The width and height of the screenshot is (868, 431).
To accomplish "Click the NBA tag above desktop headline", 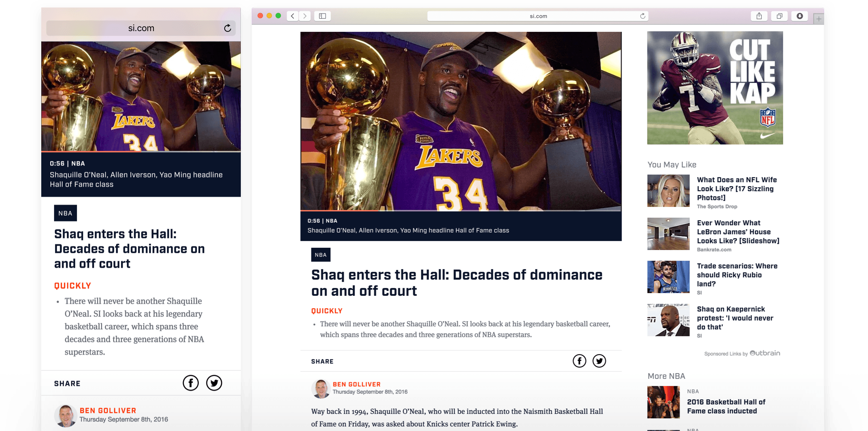I will click(x=321, y=255).
